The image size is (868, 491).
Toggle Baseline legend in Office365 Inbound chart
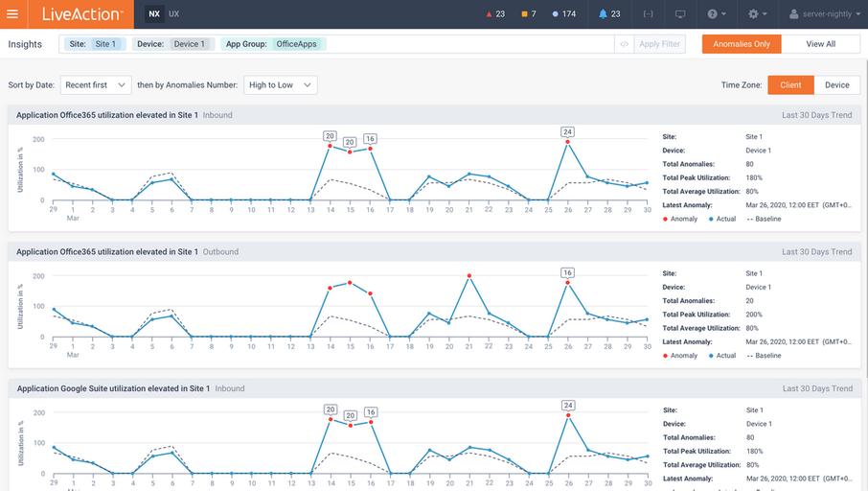coord(764,219)
